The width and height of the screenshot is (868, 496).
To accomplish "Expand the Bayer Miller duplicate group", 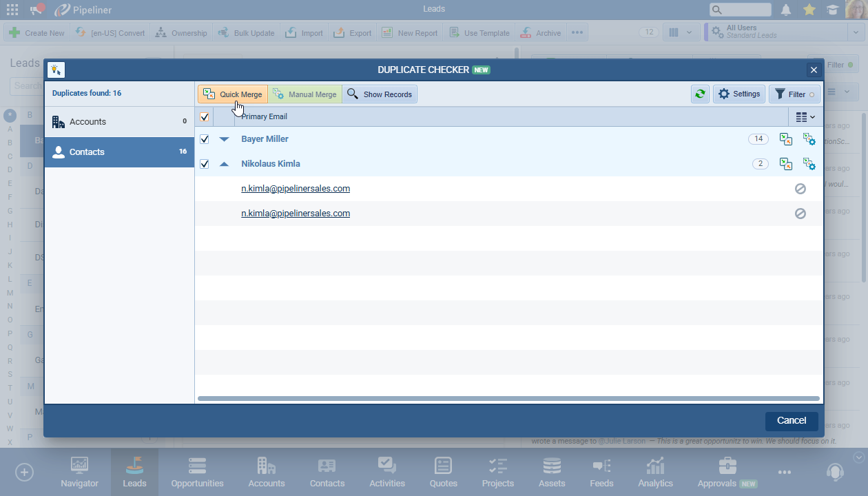I will pyautogui.click(x=224, y=139).
